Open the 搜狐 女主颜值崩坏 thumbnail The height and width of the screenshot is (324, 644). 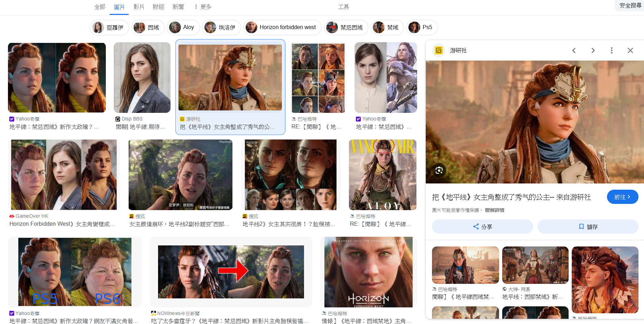coord(181,175)
